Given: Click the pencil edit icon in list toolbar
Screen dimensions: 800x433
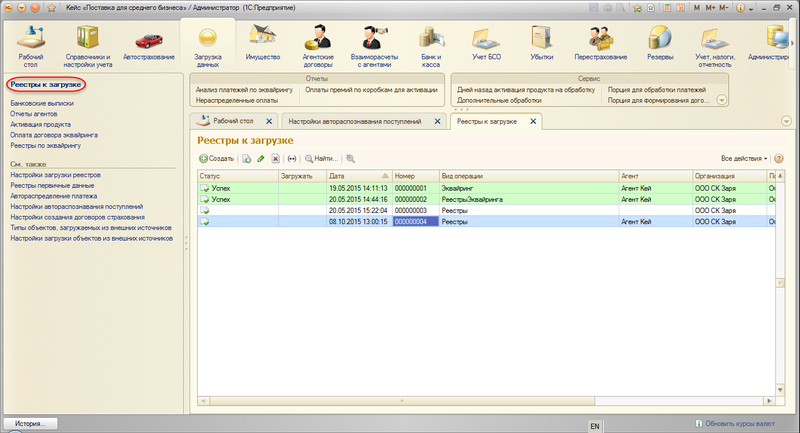Looking at the screenshot, I should click(261, 158).
